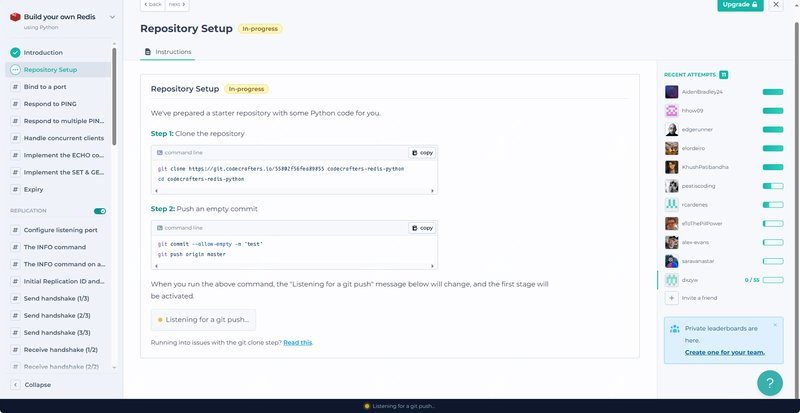800x413 pixels.
Task: Click the green Introduction completed checkmark icon
Action: [15, 52]
